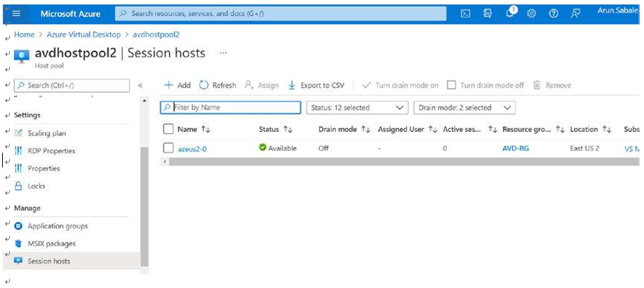The image size is (644, 288).
Task: Open the help question mark icon
Action: tap(554, 13)
